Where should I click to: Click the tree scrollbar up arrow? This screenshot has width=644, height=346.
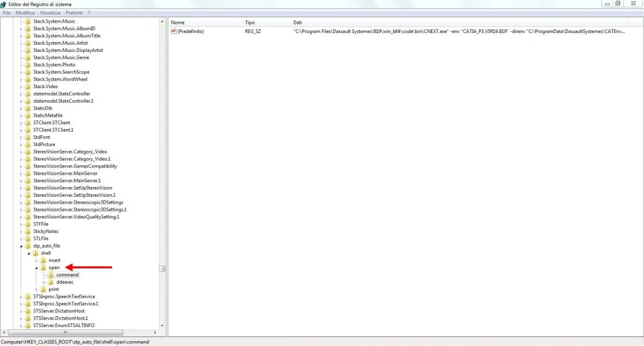pos(162,21)
